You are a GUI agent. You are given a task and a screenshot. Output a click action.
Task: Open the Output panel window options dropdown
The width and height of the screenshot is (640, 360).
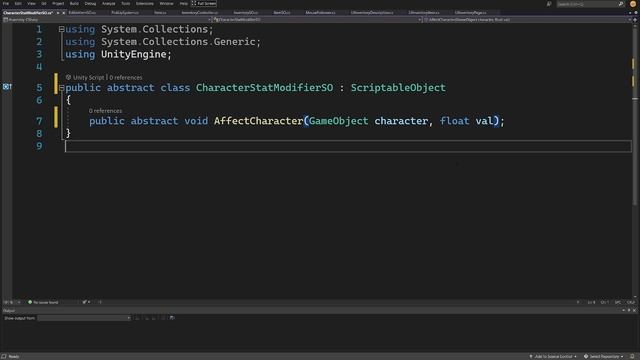pyautogui.click(x=624, y=311)
